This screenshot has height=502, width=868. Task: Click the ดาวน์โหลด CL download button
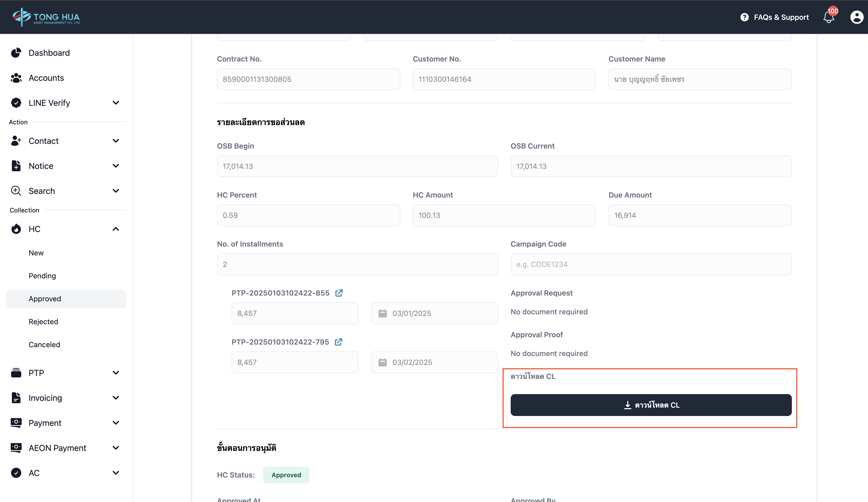click(x=651, y=405)
